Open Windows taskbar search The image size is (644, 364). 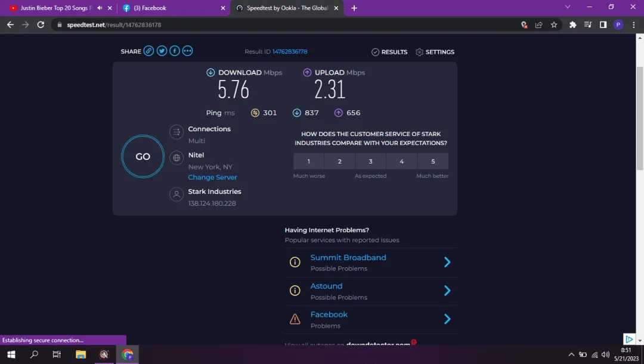(34, 354)
